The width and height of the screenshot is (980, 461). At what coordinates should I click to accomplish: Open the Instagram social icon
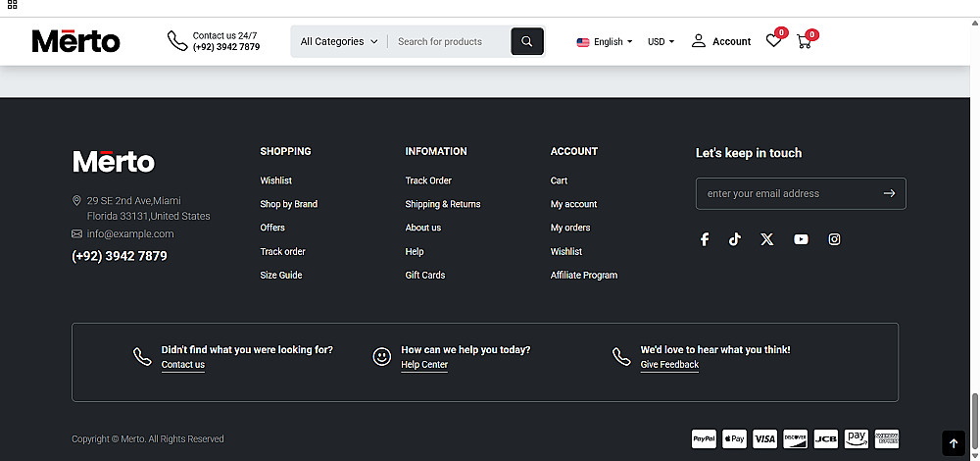834,239
